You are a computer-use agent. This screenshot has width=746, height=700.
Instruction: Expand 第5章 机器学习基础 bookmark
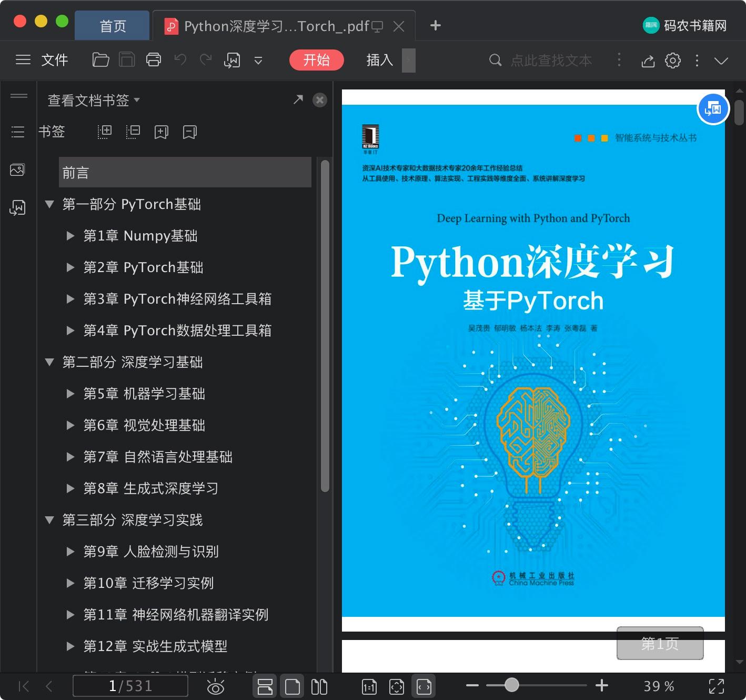tap(70, 394)
